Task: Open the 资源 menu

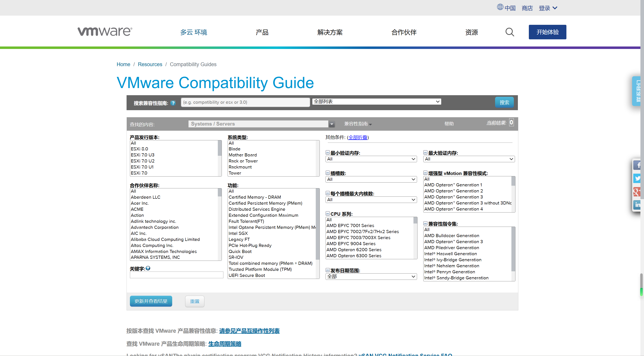Action: pos(472,32)
